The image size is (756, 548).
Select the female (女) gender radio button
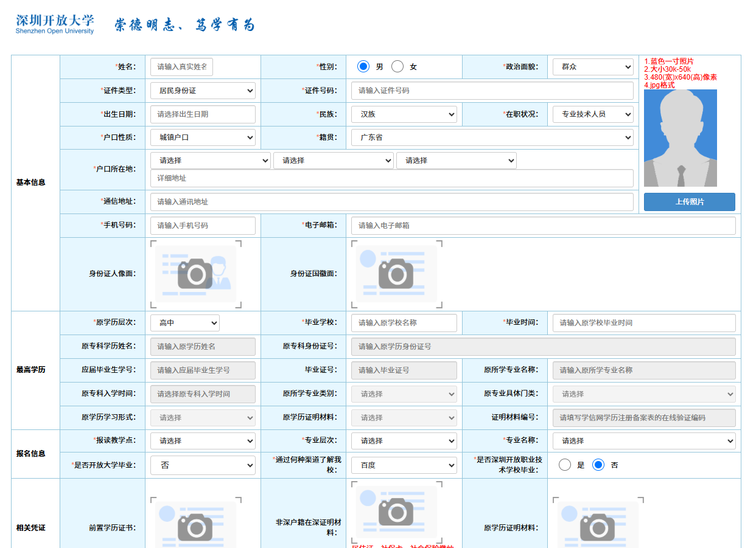click(397, 66)
